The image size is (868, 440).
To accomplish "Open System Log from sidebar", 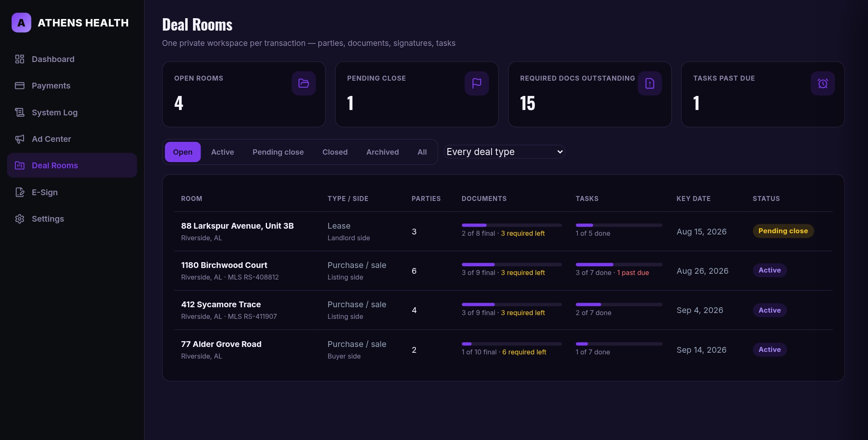I will click(72, 112).
